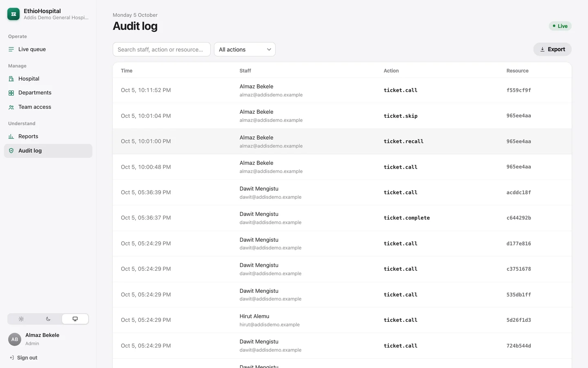Click resource ID d177e816
Viewport: 588px width, 368px height.
coord(519,244)
